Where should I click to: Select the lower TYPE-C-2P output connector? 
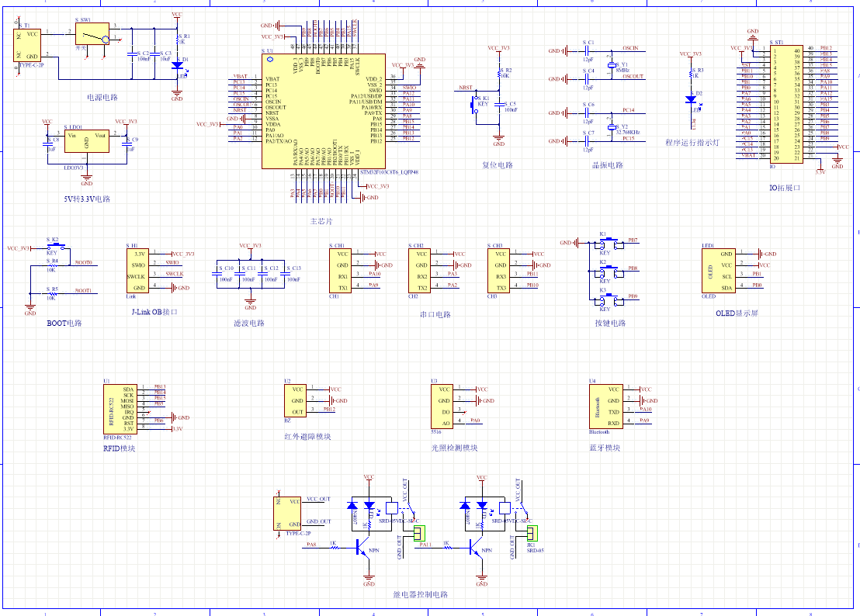pos(287,514)
